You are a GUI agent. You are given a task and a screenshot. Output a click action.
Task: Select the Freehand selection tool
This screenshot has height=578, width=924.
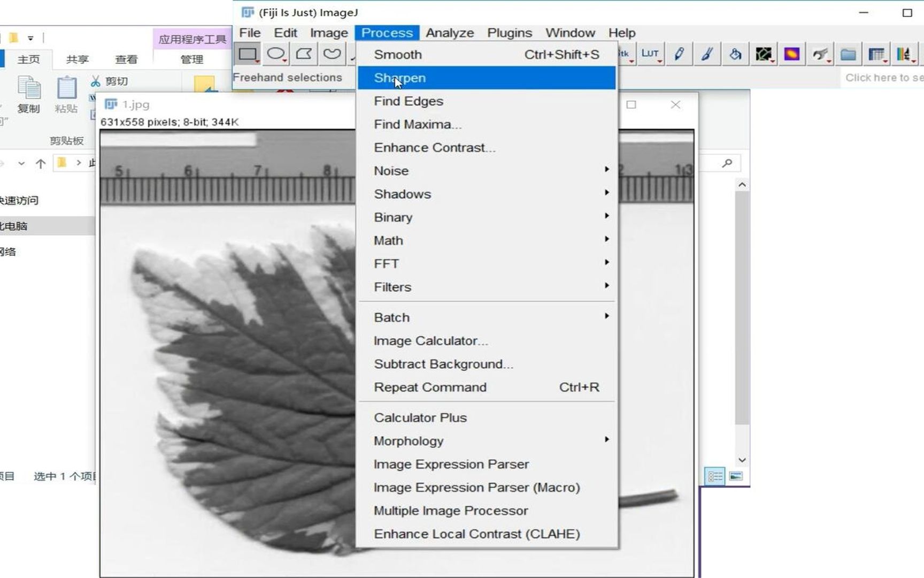[x=332, y=54]
